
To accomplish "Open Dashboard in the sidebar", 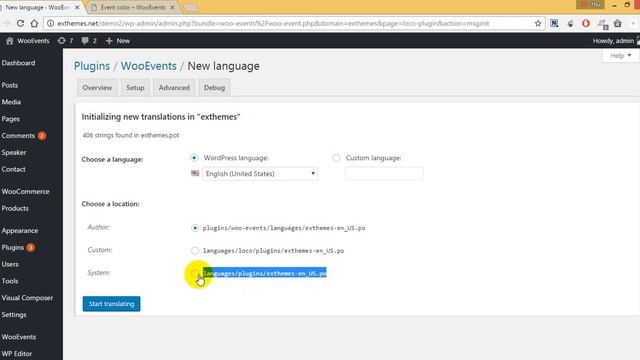I will [x=18, y=63].
